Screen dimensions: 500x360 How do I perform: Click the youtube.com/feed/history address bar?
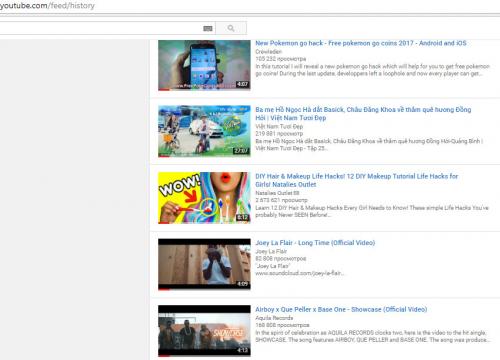pos(47,6)
